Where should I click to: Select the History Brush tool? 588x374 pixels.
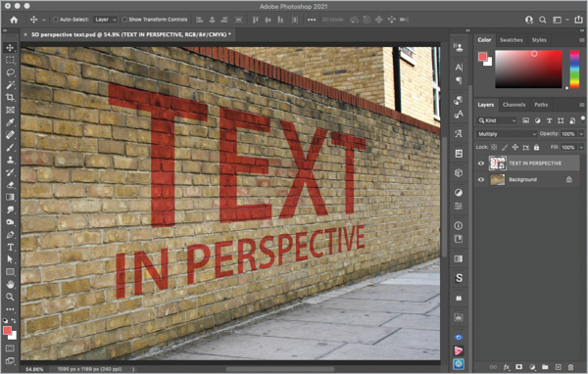pyautogui.click(x=10, y=172)
